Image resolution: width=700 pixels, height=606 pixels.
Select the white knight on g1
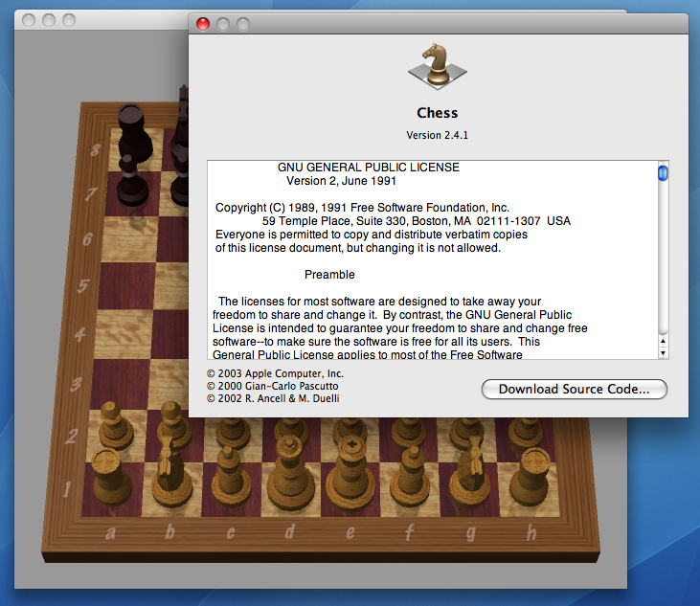(472, 481)
